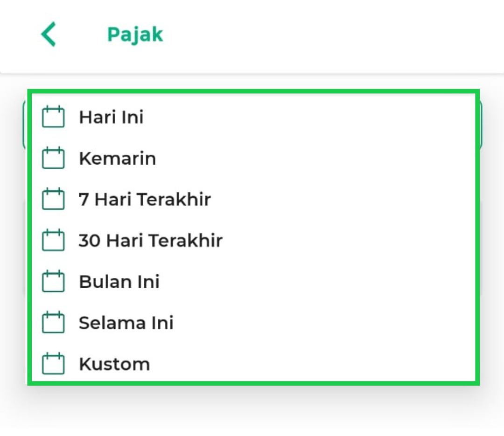Screen dimensions: 504x436
Task: Click the empty header area right of Pajak
Action: [327, 35]
